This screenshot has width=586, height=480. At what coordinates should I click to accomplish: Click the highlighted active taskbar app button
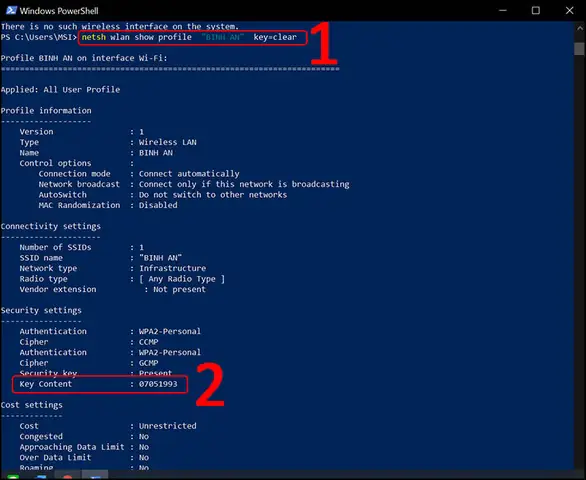(95, 476)
